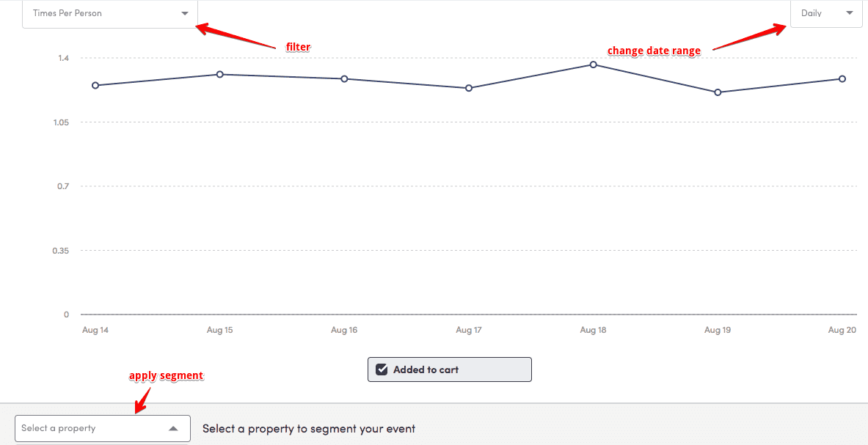This screenshot has width=868, height=445.
Task: Click the Aug 20 data point on chart
Action: (842, 78)
